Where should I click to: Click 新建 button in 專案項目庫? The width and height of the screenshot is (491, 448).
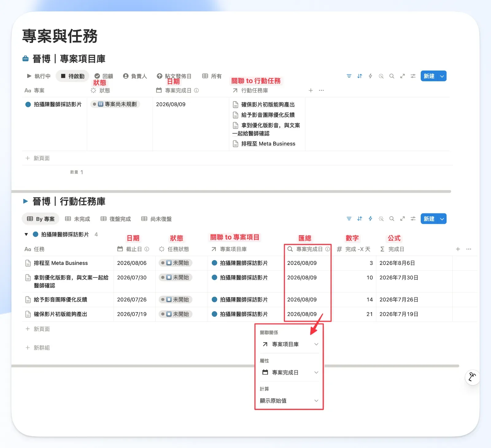click(429, 76)
